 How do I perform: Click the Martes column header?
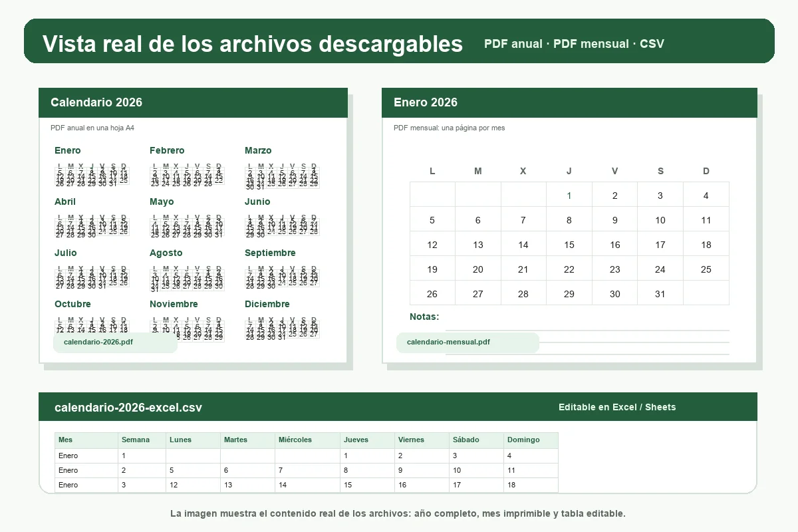tap(247, 440)
